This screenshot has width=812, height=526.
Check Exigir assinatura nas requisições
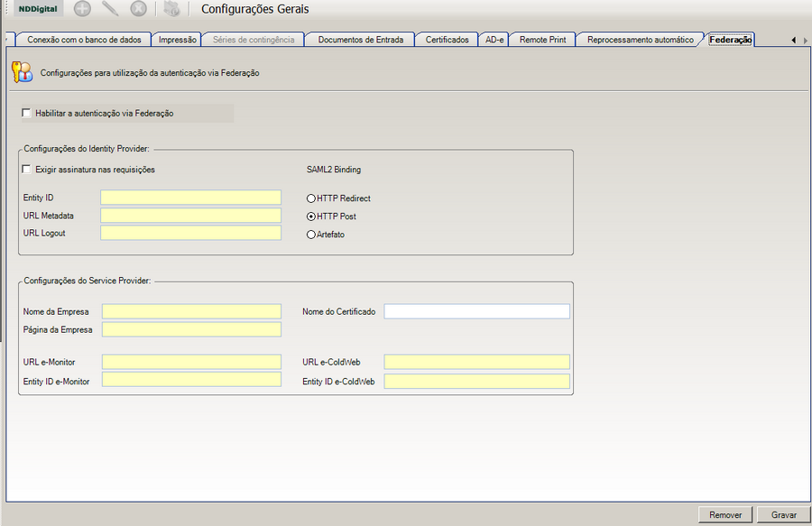click(x=26, y=170)
